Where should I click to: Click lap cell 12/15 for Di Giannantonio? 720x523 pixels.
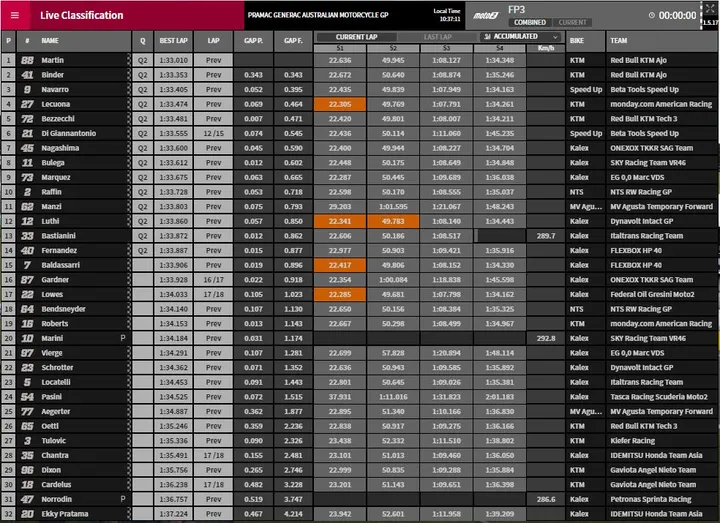(214, 134)
